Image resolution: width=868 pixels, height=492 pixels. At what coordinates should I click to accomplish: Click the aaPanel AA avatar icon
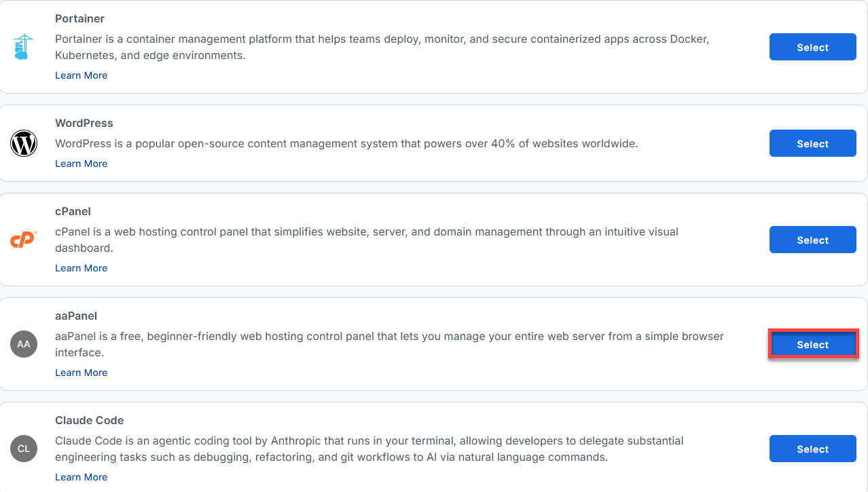[x=24, y=344]
